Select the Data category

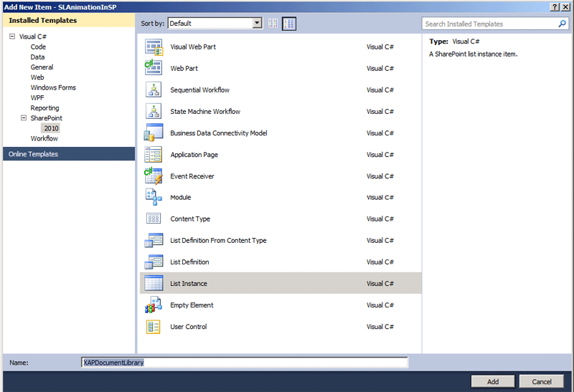(x=37, y=57)
